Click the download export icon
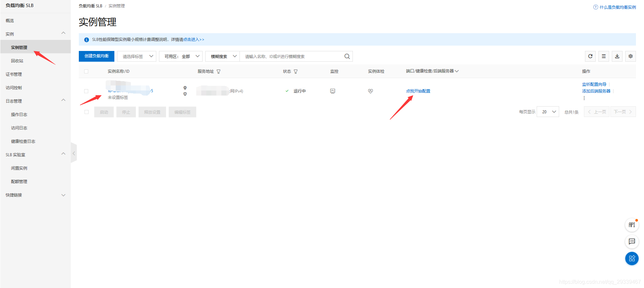 [617, 56]
